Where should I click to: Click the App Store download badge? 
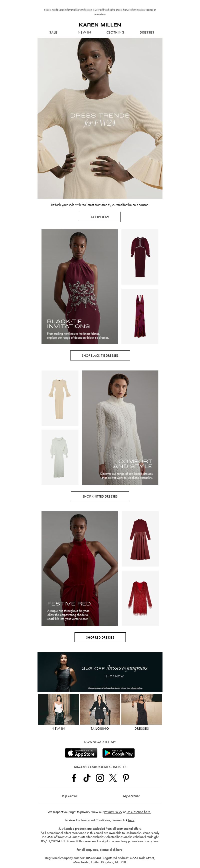(x=81, y=752)
